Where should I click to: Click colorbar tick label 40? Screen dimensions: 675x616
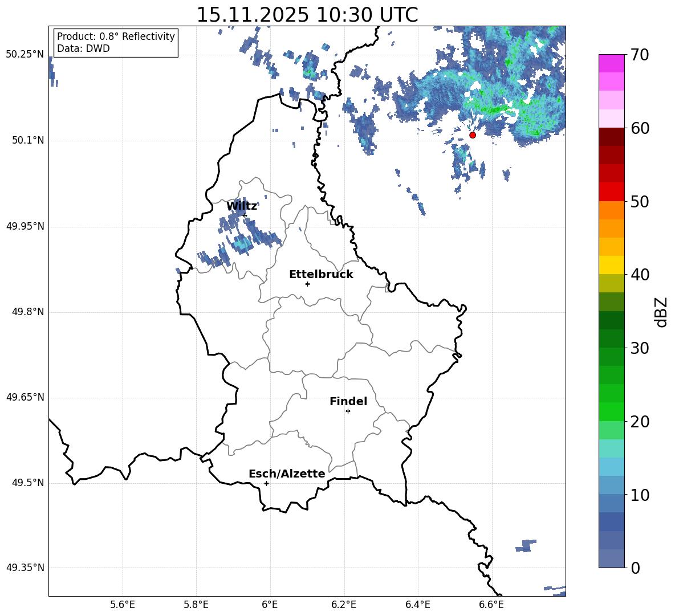point(640,275)
